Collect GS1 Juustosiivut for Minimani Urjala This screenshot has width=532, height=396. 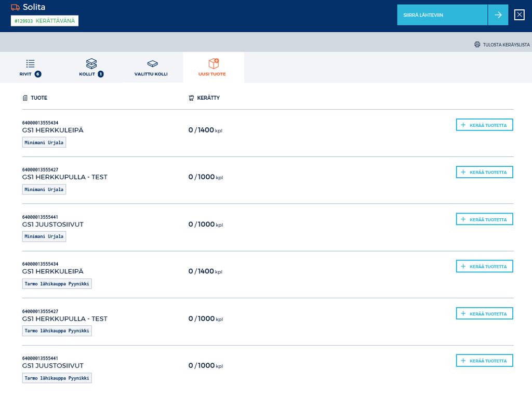(484, 219)
